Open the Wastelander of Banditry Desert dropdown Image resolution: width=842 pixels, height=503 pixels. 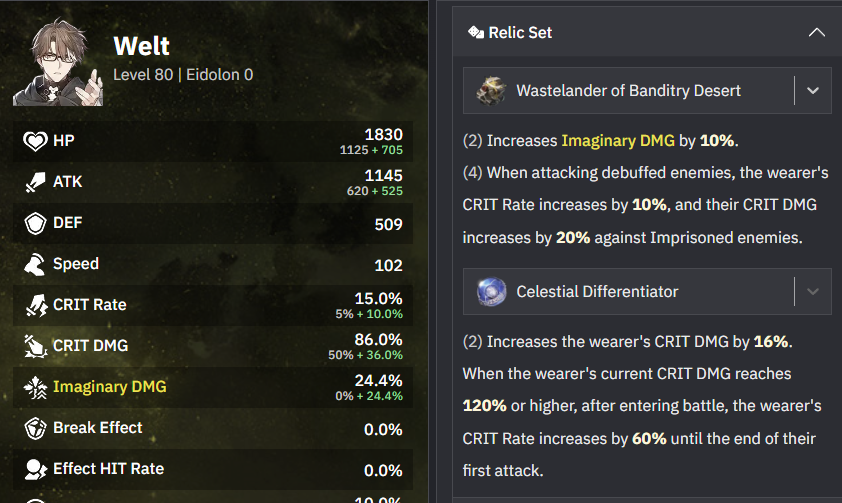click(x=812, y=91)
